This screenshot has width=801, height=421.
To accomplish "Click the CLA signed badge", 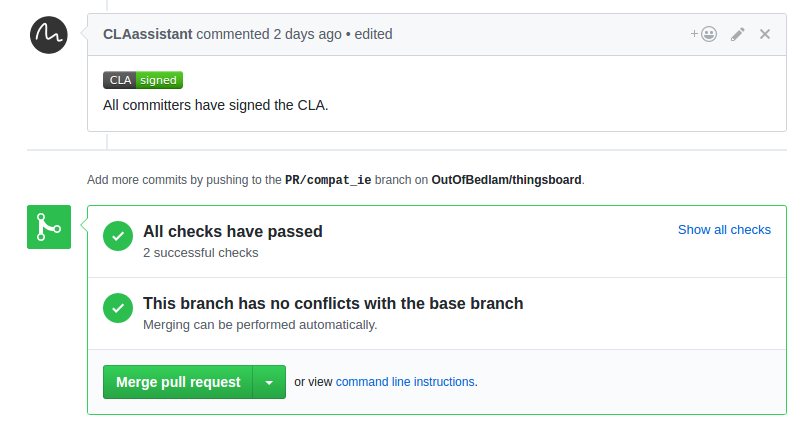I will click(x=143, y=80).
